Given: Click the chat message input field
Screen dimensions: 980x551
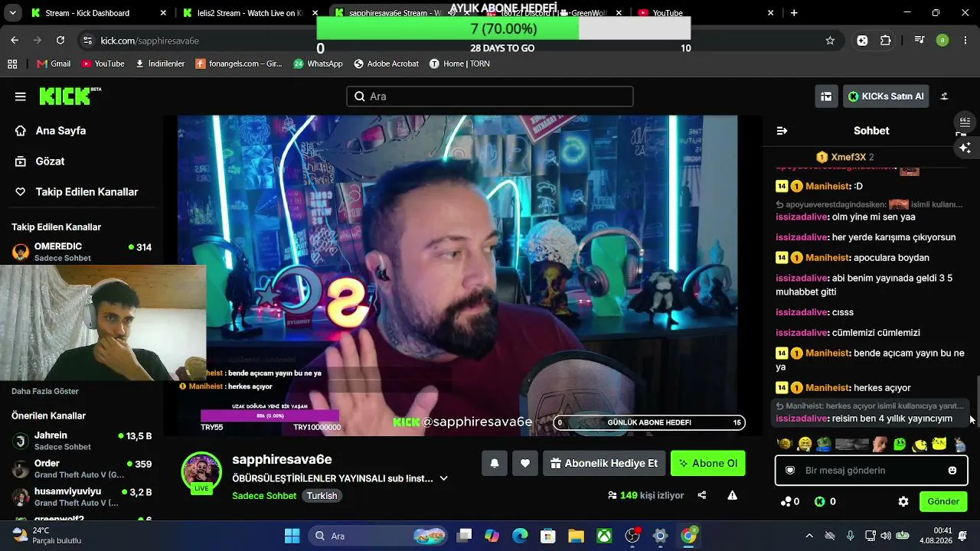Looking at the screenshot, I should (871, 471).
